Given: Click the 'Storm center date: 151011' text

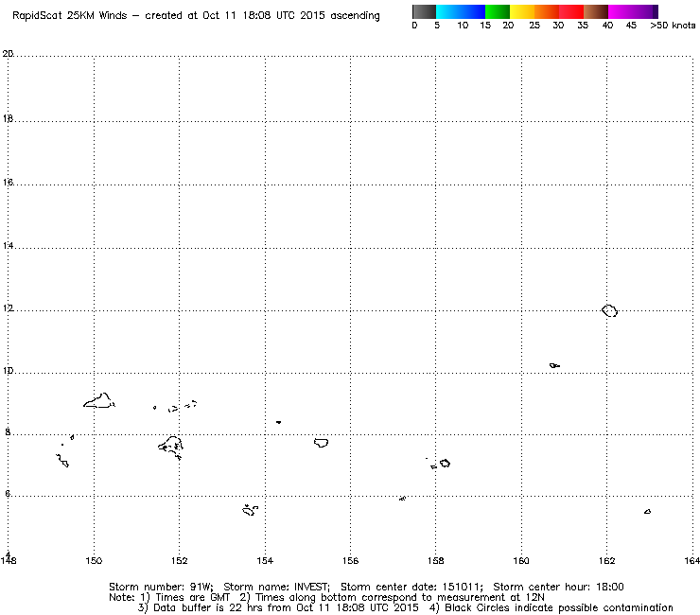Looking at the screenshot, I should pos(411,587).
